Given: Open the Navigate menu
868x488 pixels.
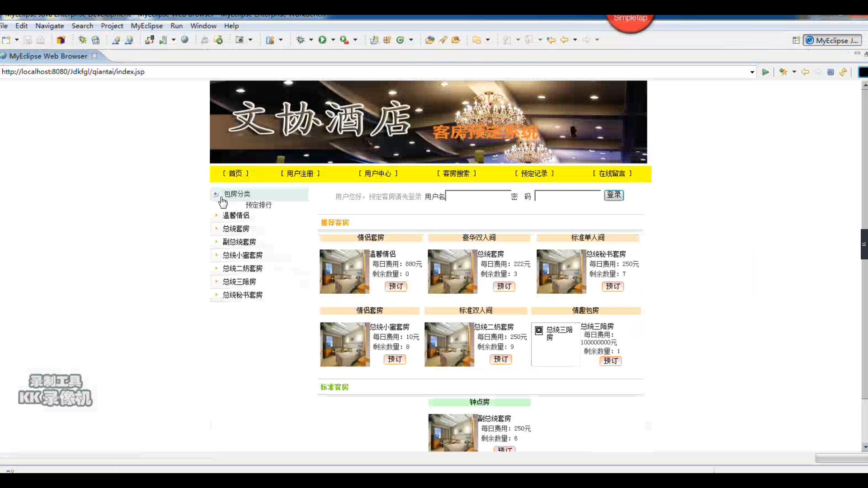Looking at the screenshot, I should pos(50,26).
